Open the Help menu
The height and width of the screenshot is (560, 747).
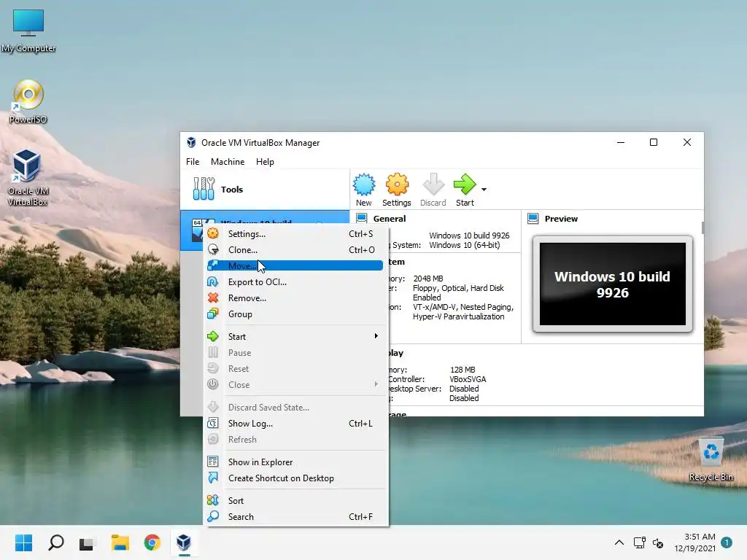265,162
